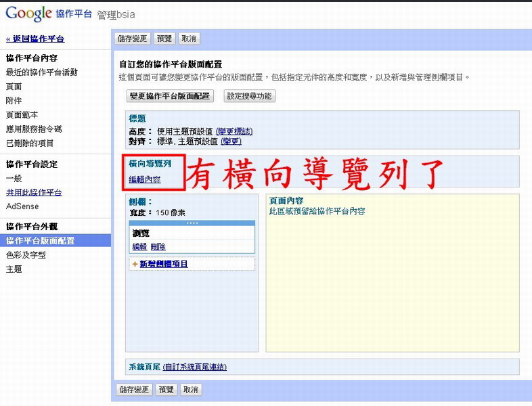532x406 pixels.
Task: Click the 側欄： heading text
Action: [x=141, y=202]
